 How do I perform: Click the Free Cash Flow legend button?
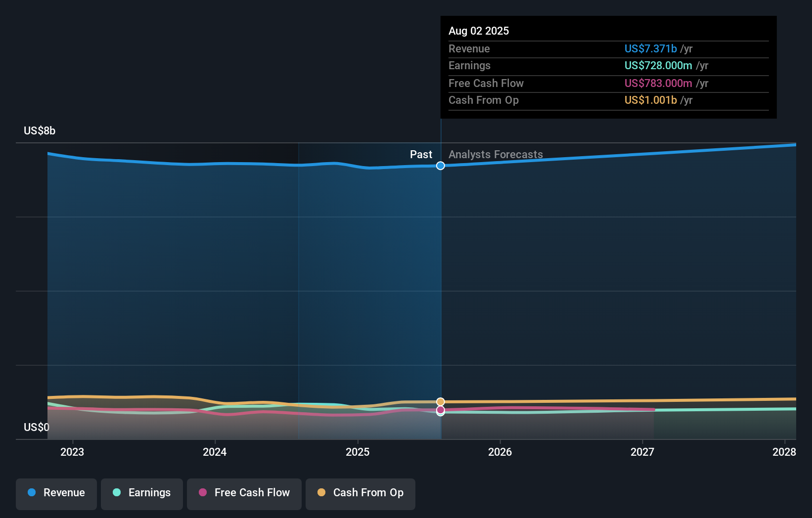244,494
